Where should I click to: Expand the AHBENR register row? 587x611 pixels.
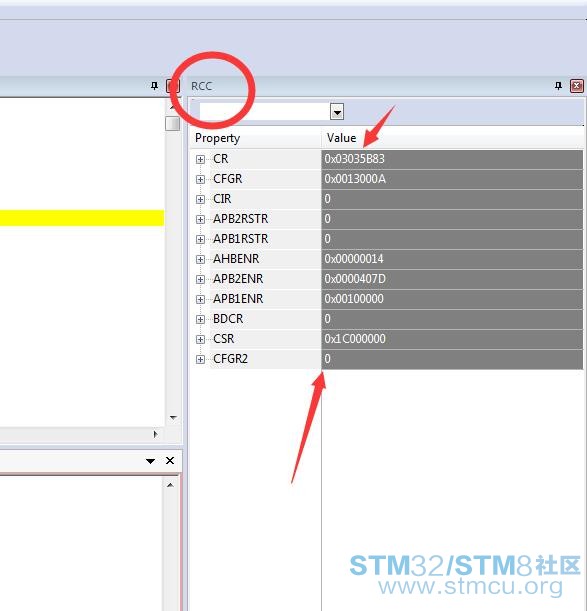point(200,259)
